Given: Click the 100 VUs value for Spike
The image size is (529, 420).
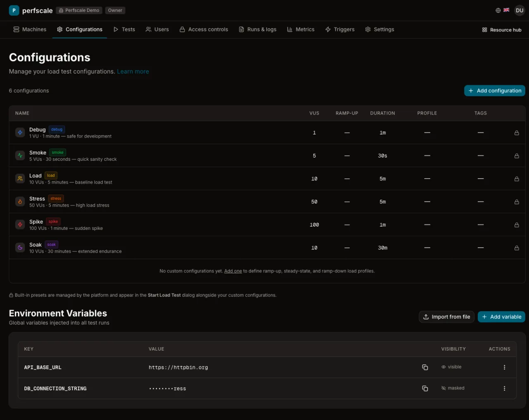Looking at the screenshot, I should point(315,225).
